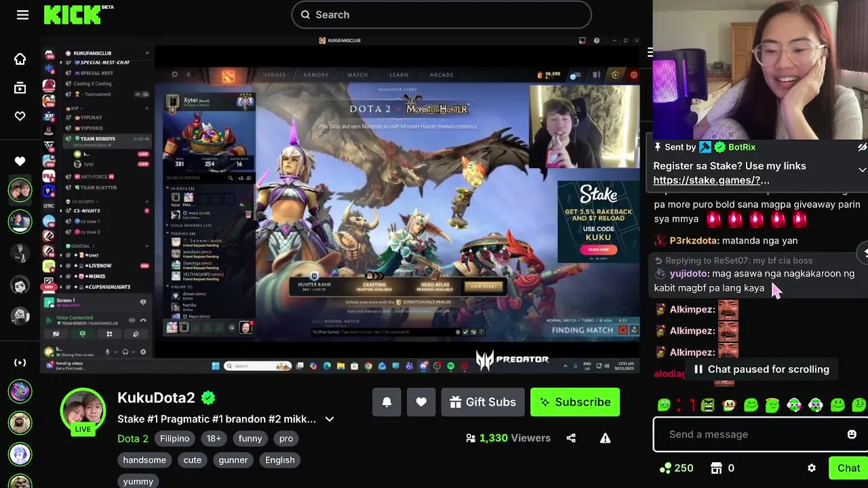Collapse GENERAL category in streamed Discord
868x488 pixels.
(x=79, y=246)
